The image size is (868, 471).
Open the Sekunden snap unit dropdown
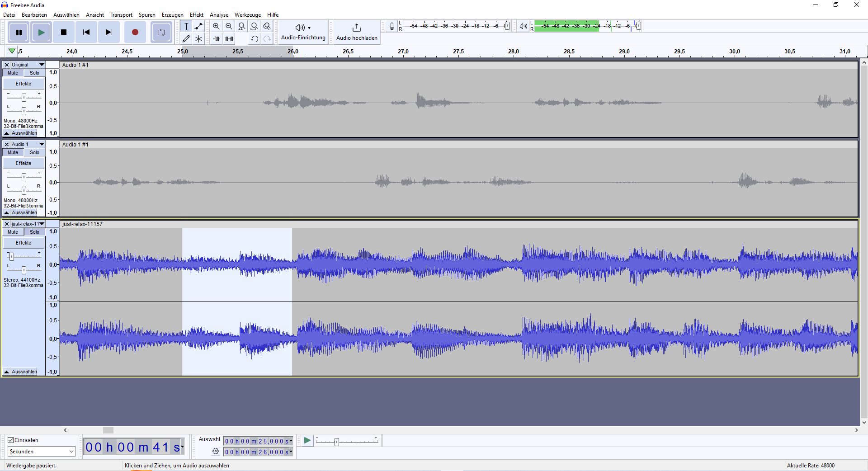click(x=41, y=452)
